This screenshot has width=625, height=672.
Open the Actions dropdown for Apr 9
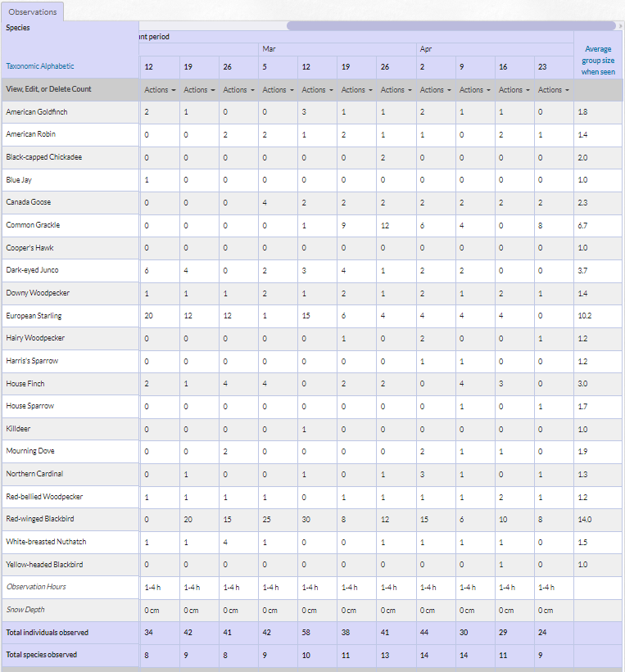475,90
